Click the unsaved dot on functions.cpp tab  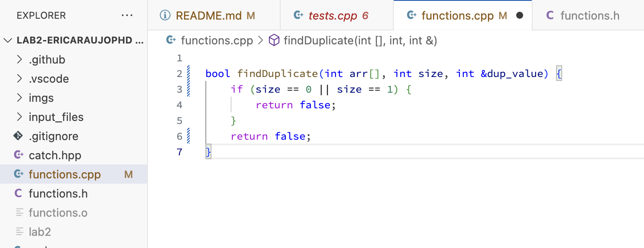click(x=519, y=16)
